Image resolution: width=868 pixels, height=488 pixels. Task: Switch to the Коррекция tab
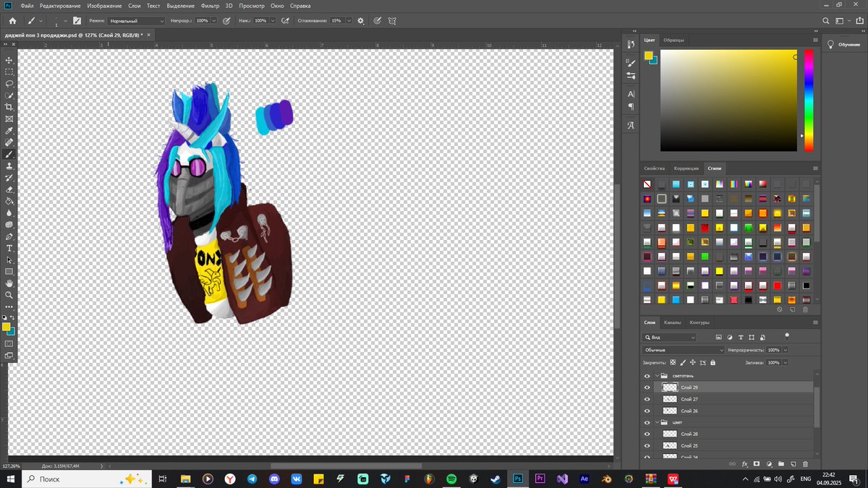coord(686,168)
